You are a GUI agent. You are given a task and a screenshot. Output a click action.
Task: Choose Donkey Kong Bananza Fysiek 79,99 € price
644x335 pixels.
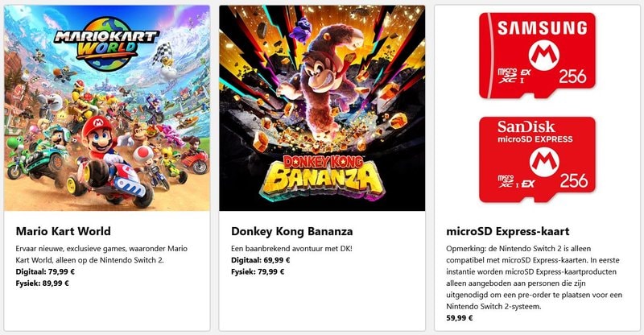262,272
